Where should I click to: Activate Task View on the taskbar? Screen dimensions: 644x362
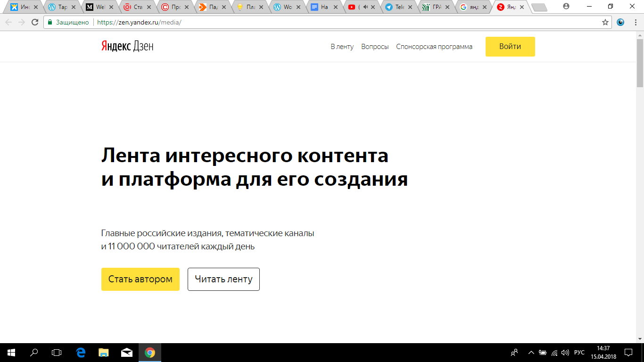pos(56,351)
